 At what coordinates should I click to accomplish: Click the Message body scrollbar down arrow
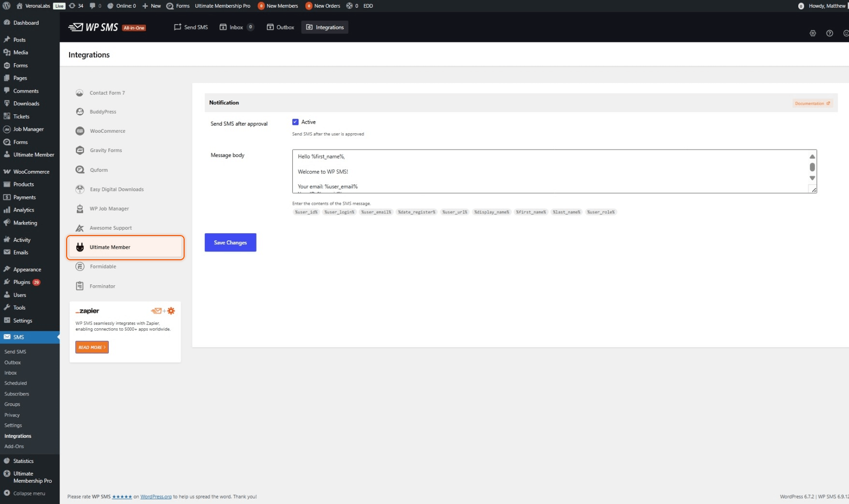pos(812,178)
